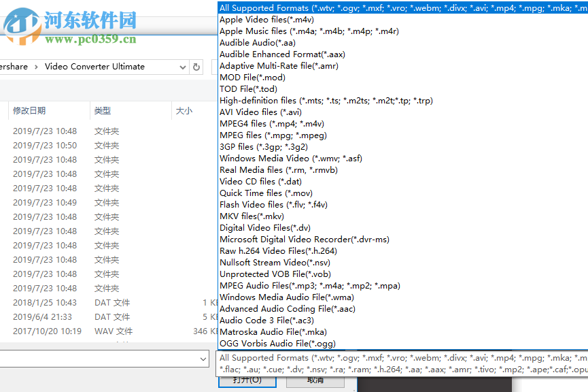Viewport: 588px width, 392px height.
Task: Select Quick Time files (*.mov) format
Action: click(x=266, y=193)
